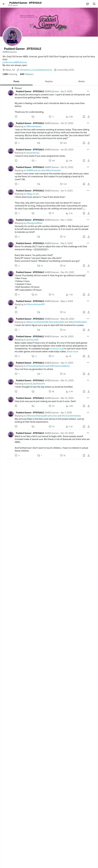Screen dimensions: 98x868
Task: Open the profile avatar picture
Action: tap(12, 37)
